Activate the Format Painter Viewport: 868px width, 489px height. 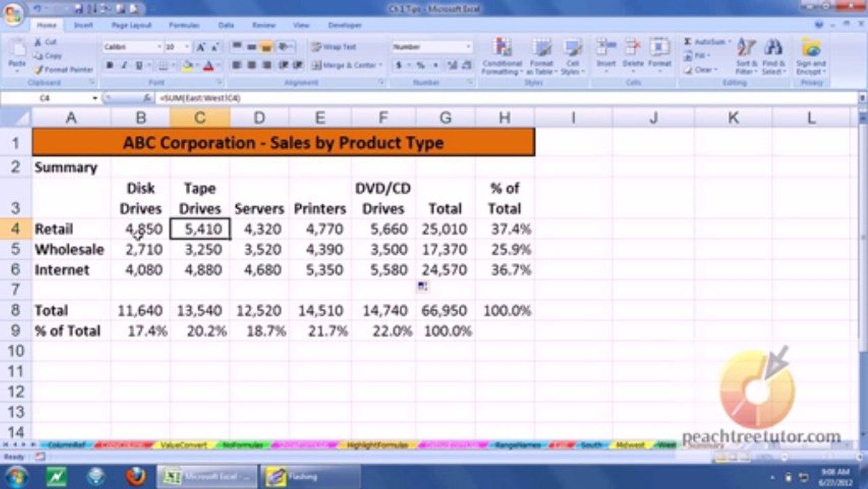(63, 69)
